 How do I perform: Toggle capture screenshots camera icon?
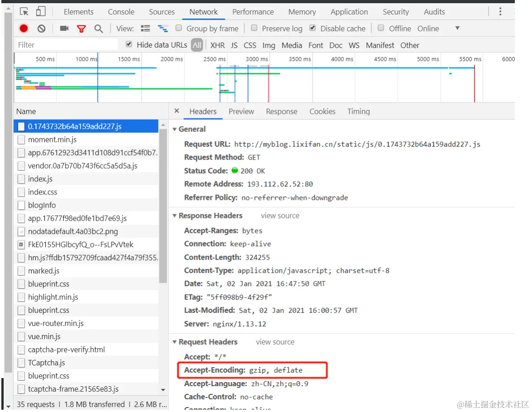pyautogui.click(x=64, y=28)
